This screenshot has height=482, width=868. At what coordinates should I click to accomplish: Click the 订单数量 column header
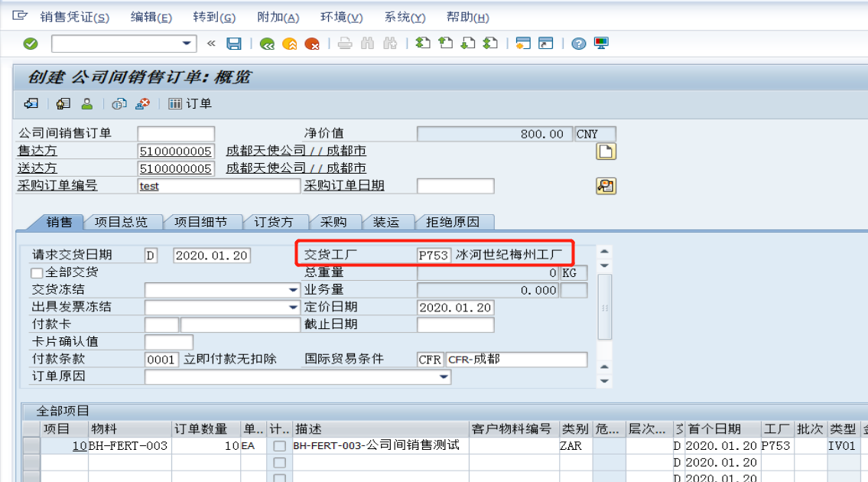tap(206, 428)
